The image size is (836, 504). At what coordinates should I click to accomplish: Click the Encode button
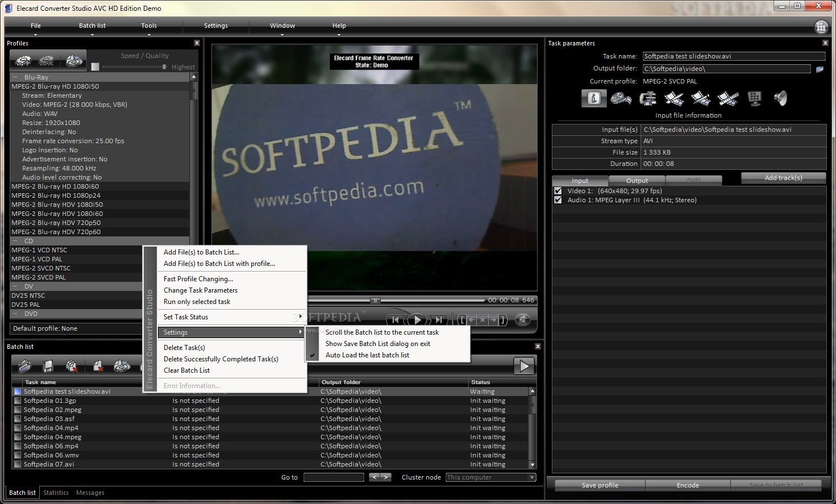pyautogui.click(x=688, y=485)
